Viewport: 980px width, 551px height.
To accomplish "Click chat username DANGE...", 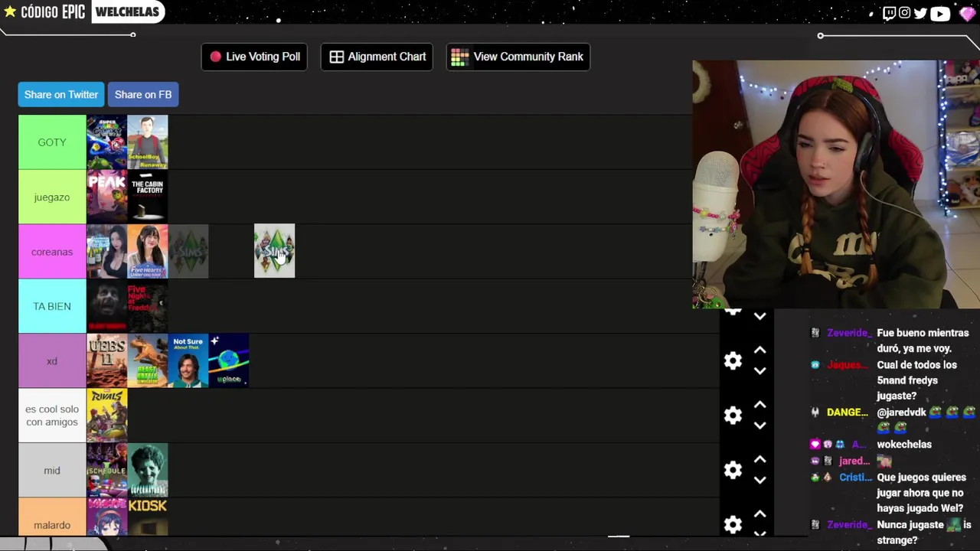I will pyautogui.click(x=848, y=412).
